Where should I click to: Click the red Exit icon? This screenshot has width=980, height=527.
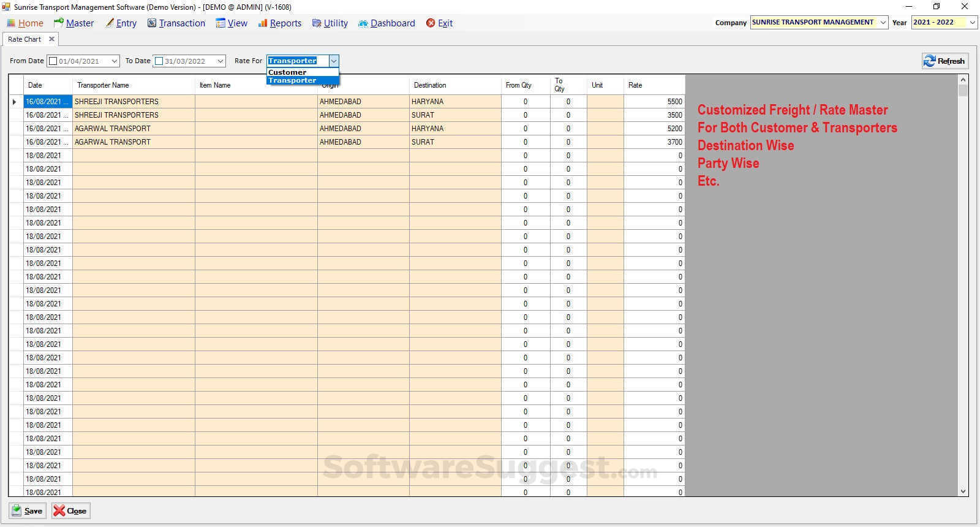pos(431,23)
